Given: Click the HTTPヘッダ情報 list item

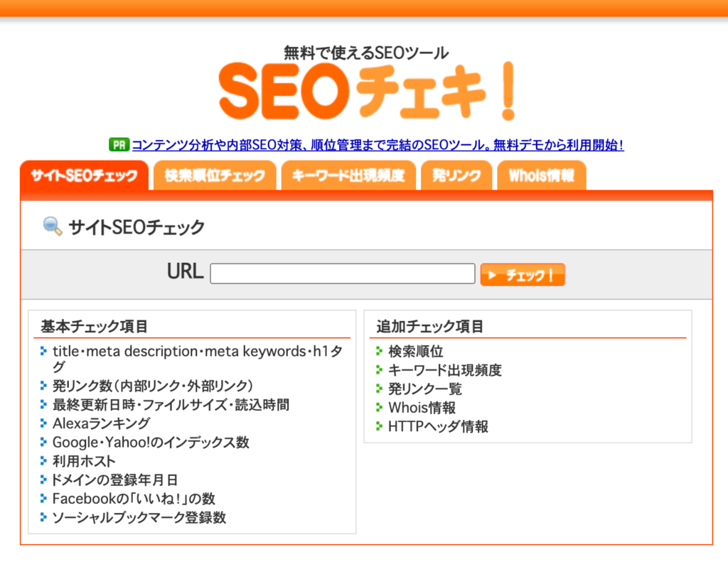Looking at the screenshot, I should pos(438,426).
